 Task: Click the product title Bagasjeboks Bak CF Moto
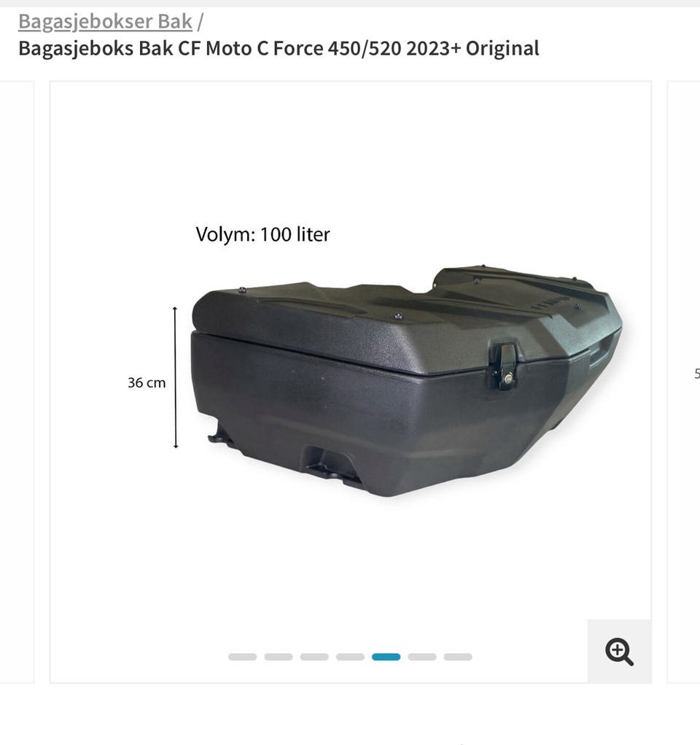279,48
